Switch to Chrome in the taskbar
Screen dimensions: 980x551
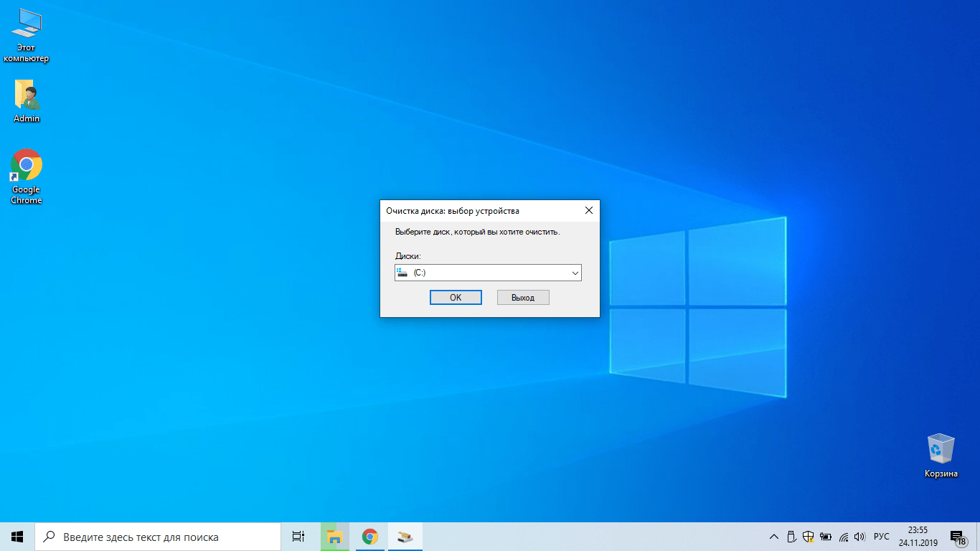point(369,537)
